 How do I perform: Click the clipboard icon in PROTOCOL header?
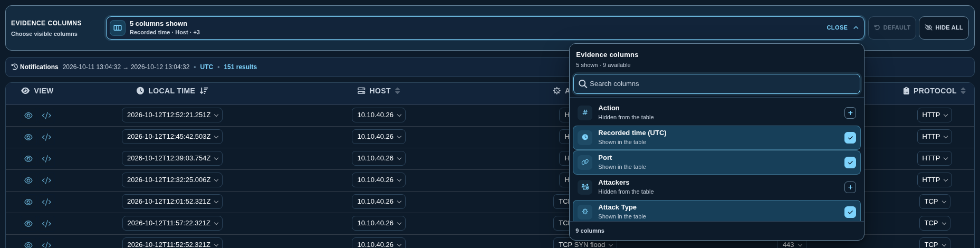[x=906, y=91]
